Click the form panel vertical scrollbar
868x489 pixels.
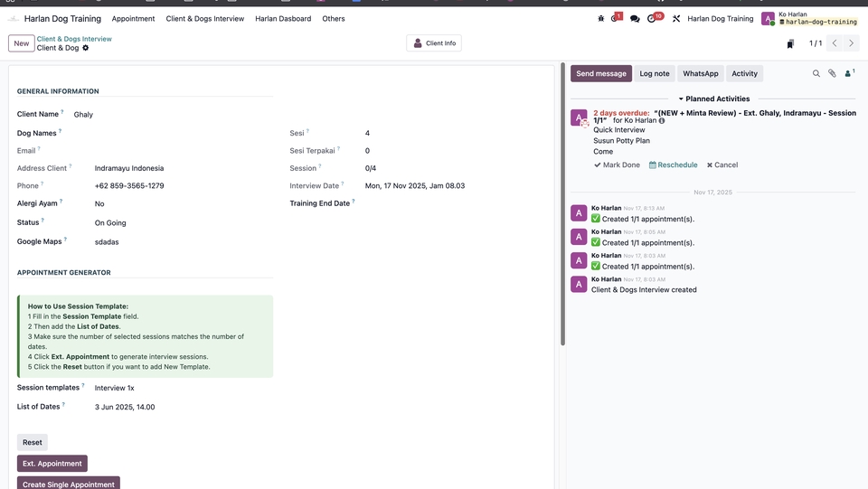coord(562,204)
